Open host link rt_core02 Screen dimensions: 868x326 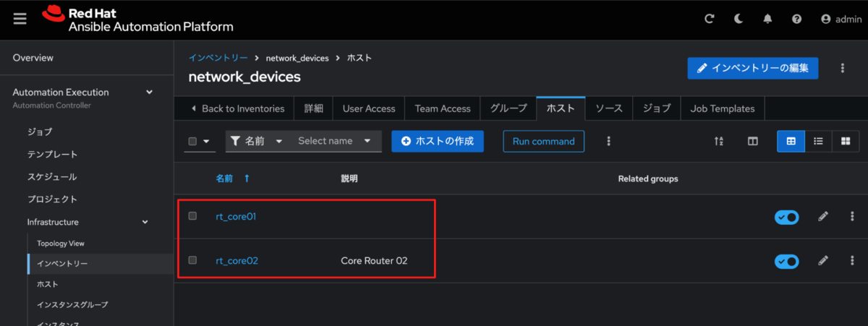237,260
